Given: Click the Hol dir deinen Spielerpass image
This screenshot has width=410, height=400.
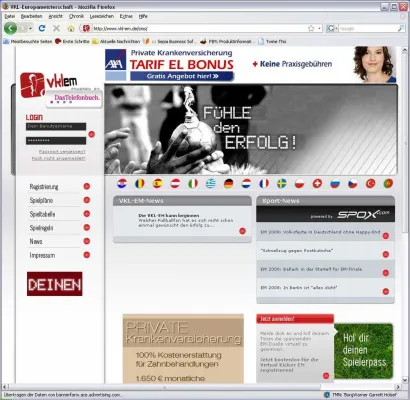Looking at the screenshot, I should pos(364,351).
